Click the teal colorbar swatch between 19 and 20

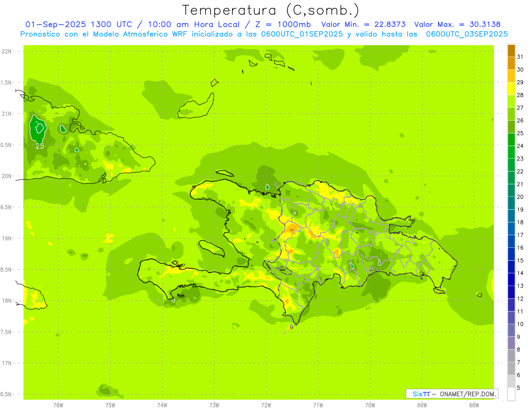tap(511, 203)
